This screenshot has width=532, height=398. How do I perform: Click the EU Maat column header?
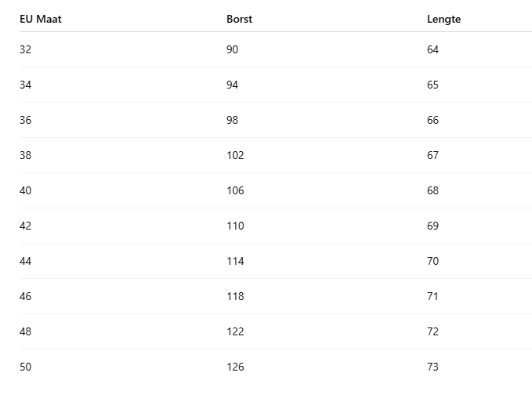click(x=41, y=19)
